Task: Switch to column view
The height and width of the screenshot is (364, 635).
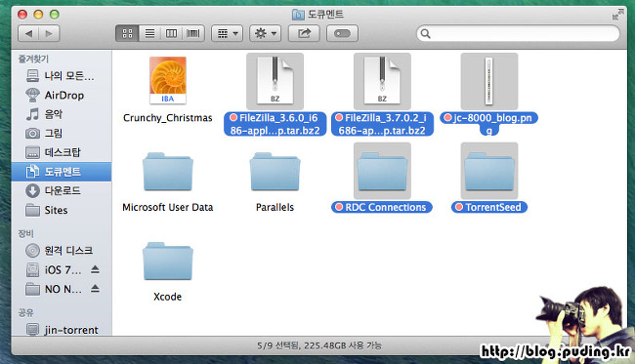Action: point(172,33)
